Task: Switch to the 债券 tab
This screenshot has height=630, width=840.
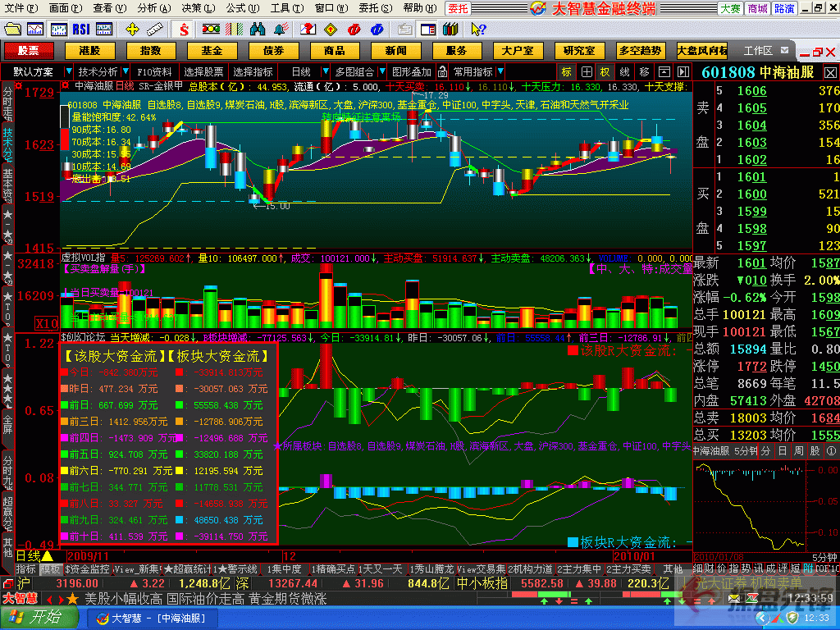Action: click(x=273, y=51)
